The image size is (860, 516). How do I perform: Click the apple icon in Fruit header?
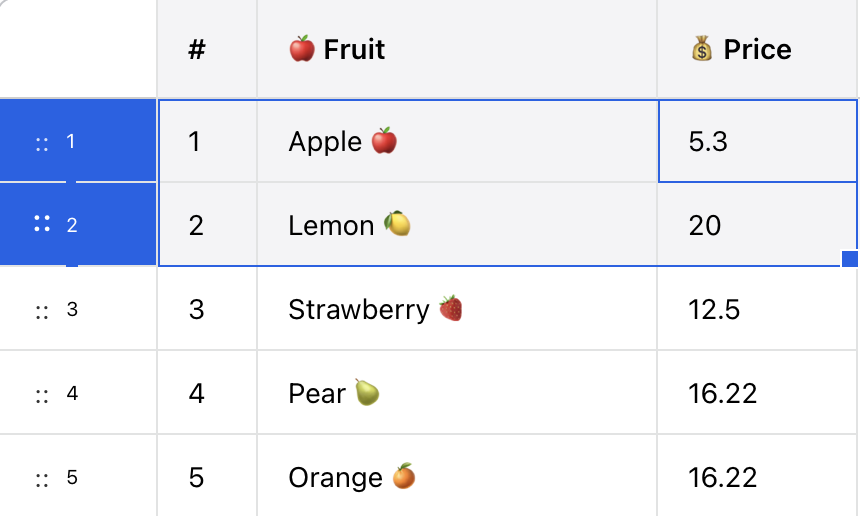click(x=301, y=49)
